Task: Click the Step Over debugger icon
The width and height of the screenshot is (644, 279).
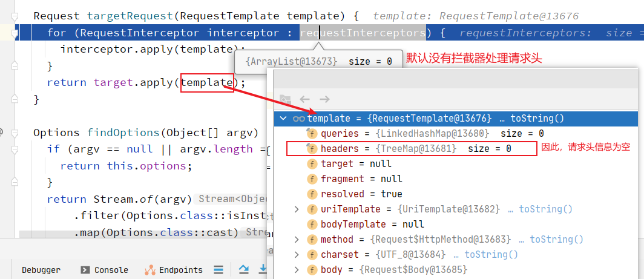Action: 244,269
